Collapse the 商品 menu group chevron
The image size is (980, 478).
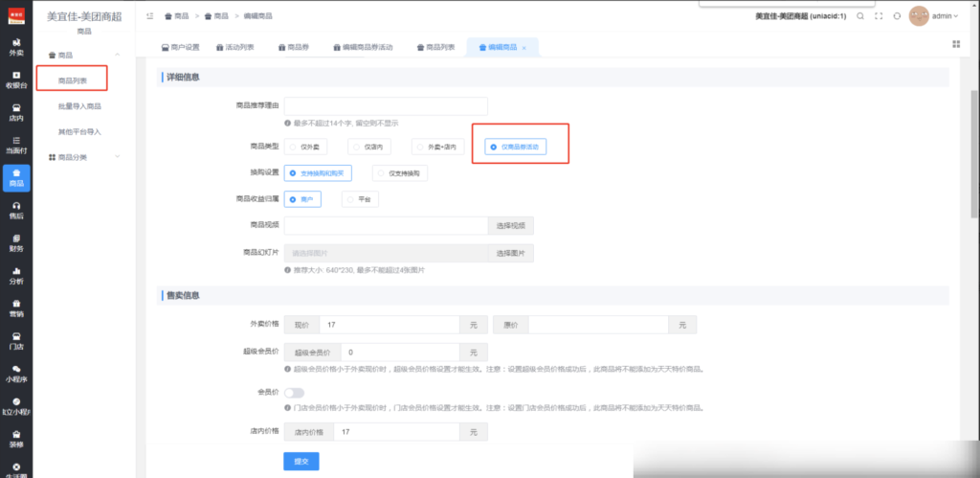pos(118,56)
